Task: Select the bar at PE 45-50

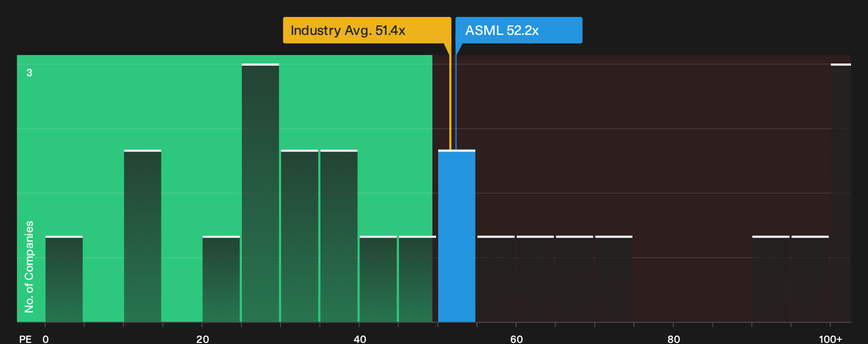Action: (417, 279)
